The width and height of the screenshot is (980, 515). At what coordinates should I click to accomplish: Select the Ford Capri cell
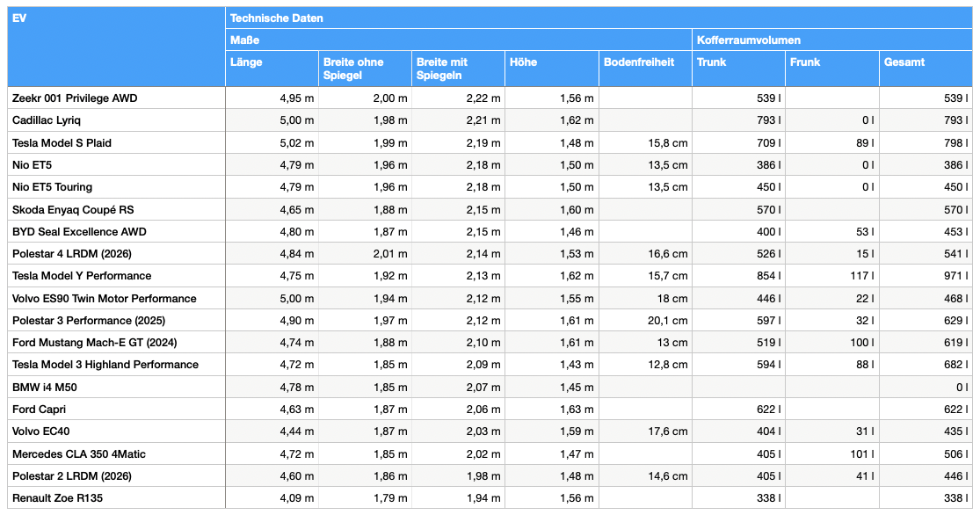coord(116,409)
